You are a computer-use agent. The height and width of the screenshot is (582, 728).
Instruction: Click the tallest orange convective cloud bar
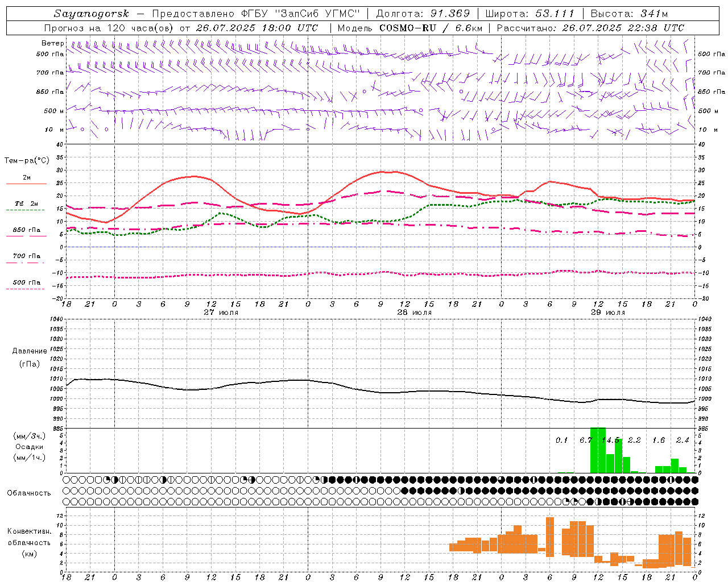point(550,537)
